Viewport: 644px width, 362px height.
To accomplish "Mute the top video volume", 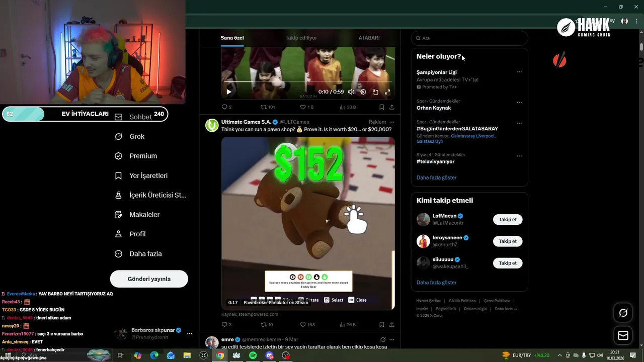I will pyautogui.click(x=351, y=92).
